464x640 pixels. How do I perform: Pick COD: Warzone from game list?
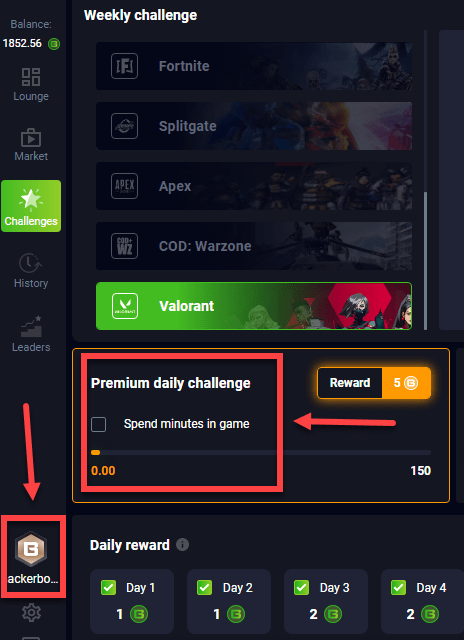coord(254,246)
